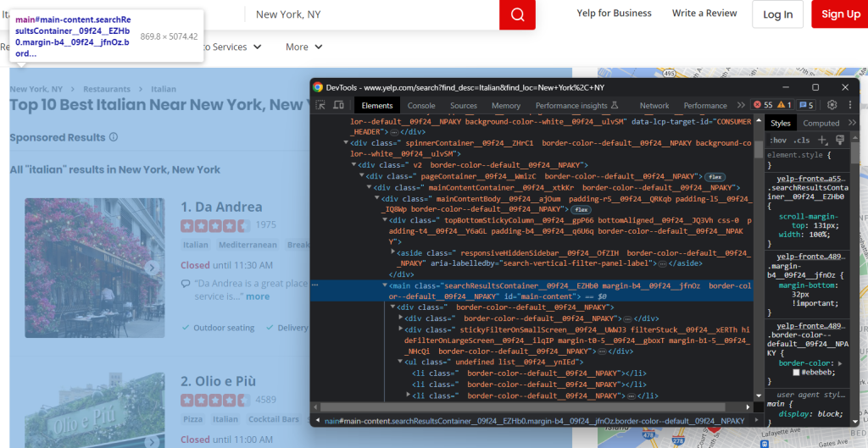Screen dimensions: 868x448
Task: Activate the DevTools element inspector picker
Action: [x=321, y=106]
